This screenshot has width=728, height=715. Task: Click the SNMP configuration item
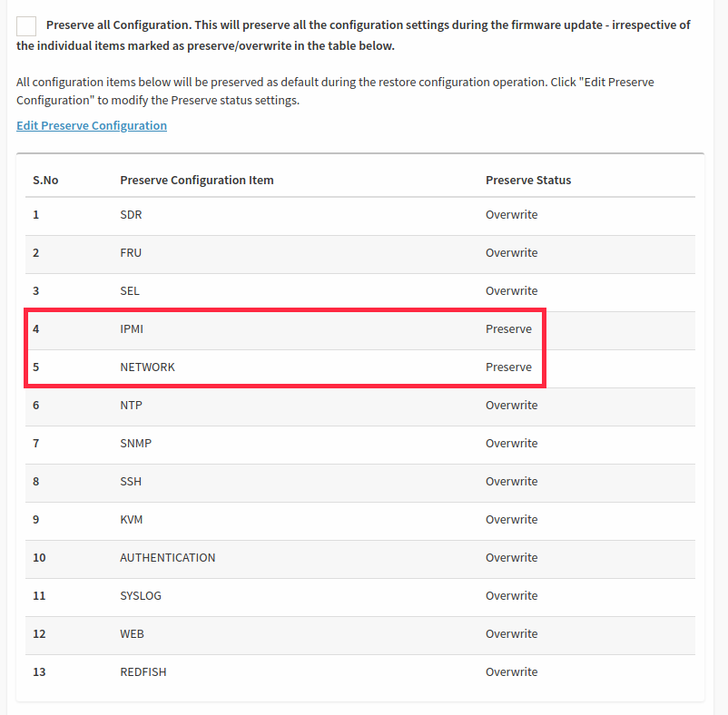[x=136, y=443]
